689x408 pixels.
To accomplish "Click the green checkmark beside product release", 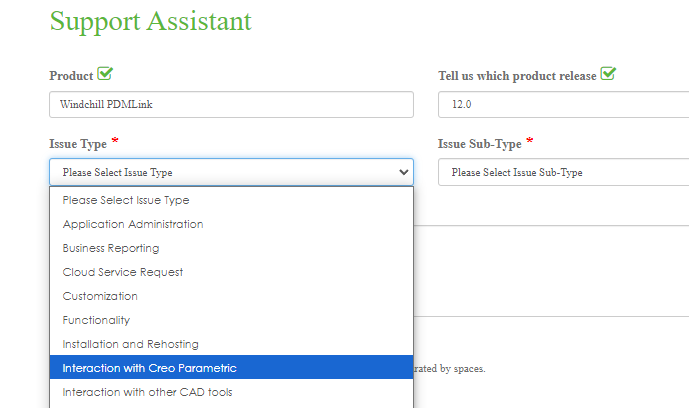I will pos(608,74).
